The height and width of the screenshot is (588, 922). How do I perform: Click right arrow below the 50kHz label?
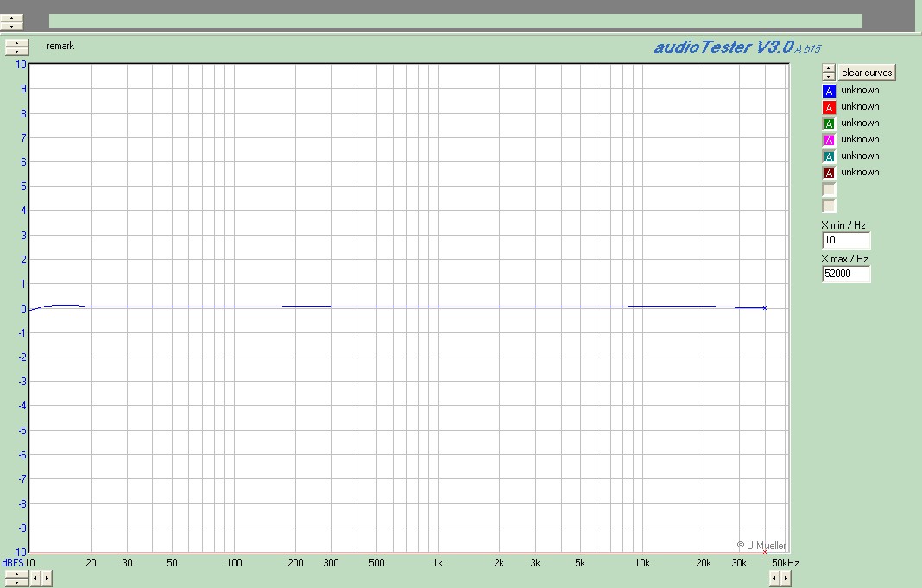coord(786,579)
